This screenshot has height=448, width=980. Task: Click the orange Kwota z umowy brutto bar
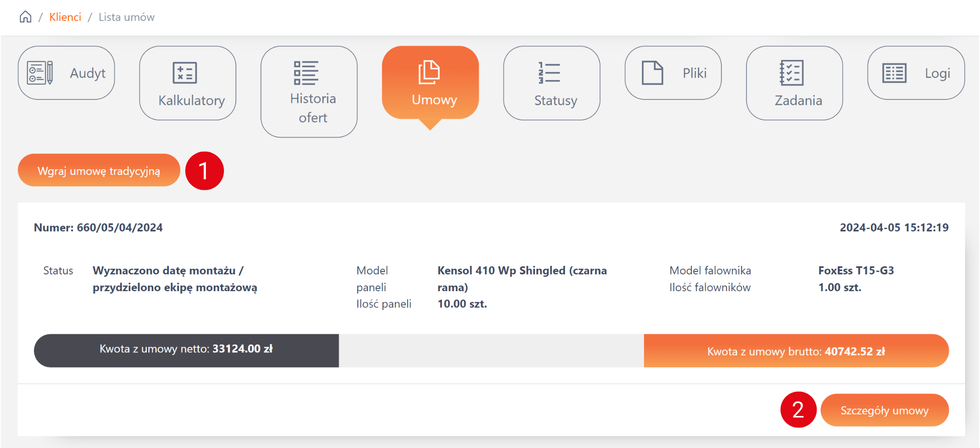tap(796, 351)
